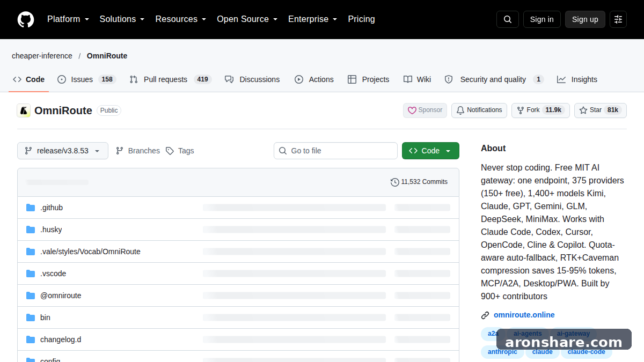Go to the Actions tab
644x362 pixels.
314,79
